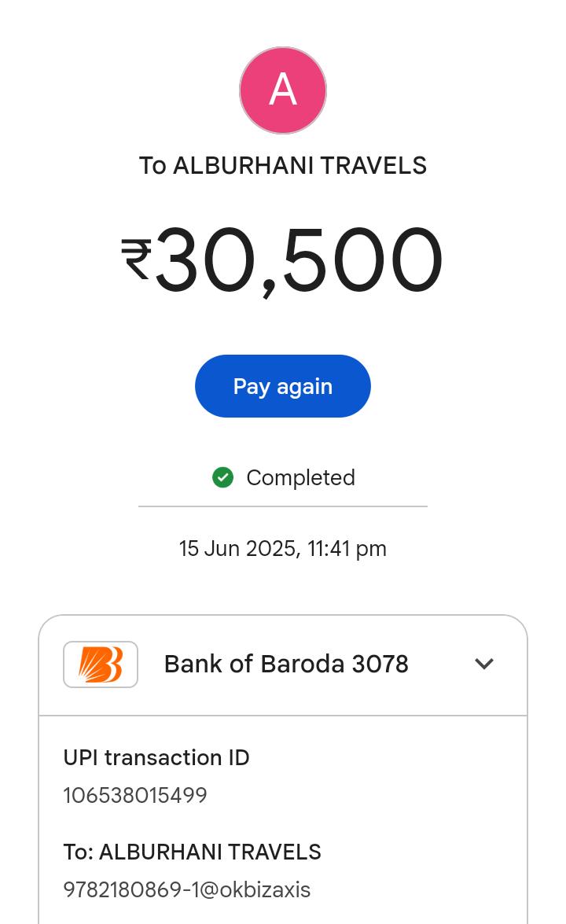Click the 30,500 payment amount
Image resolution: width=566 pixels, height=924 pixels.
(x=299, y=261)
